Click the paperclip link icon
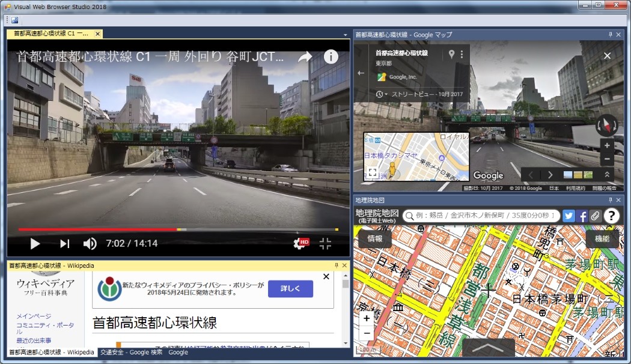Image resolution: width=631 pixels, height=364 pixels. pos(595,216)
